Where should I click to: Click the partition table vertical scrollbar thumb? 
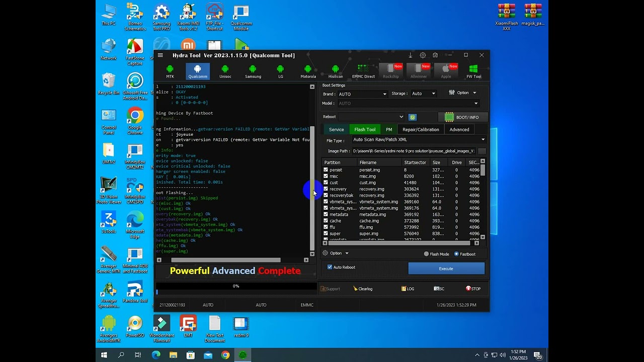(x=483, y=170)
